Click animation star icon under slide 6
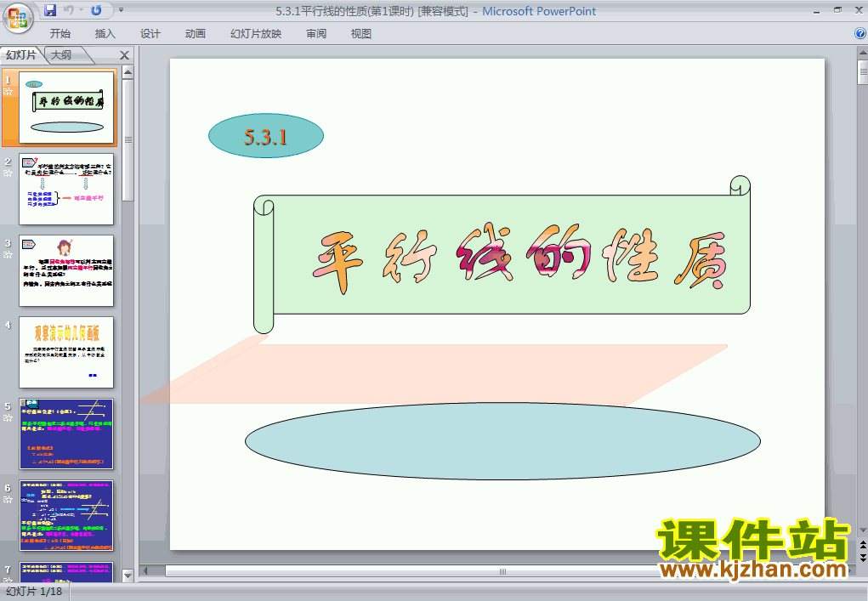868x601 pixels. click(x=8, y=500)
